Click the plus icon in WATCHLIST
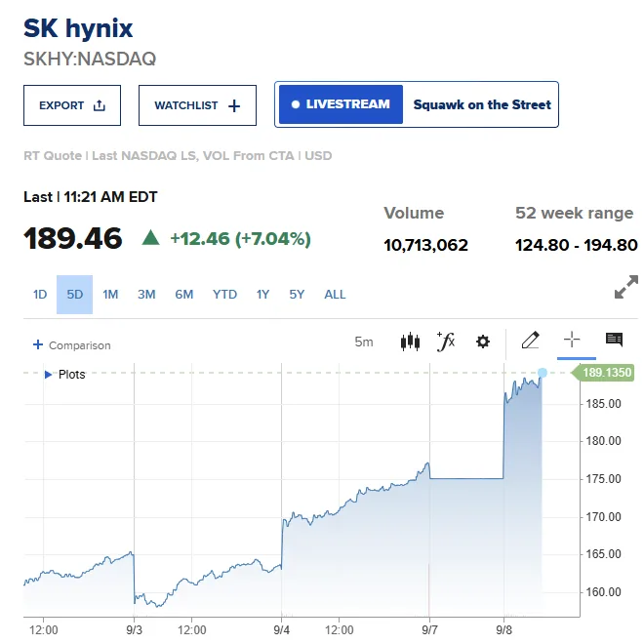This screenshot has height=644, width=644. click(x=234, y=106)
